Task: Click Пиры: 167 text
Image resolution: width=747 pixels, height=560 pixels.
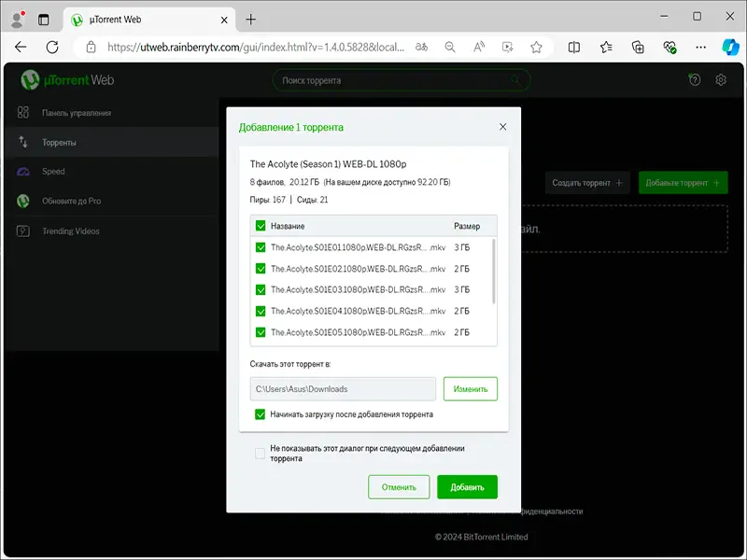Action: [267, 200]
